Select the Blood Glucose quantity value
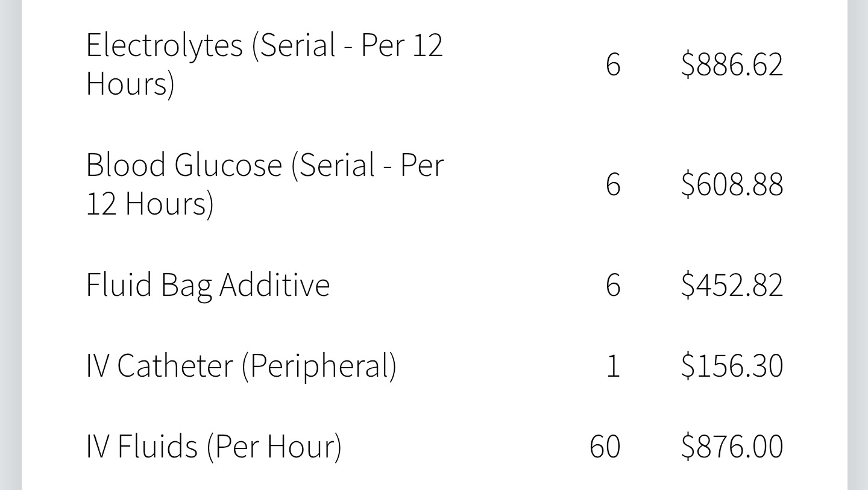This screenshot has height=490, width=868. point(612,184)
